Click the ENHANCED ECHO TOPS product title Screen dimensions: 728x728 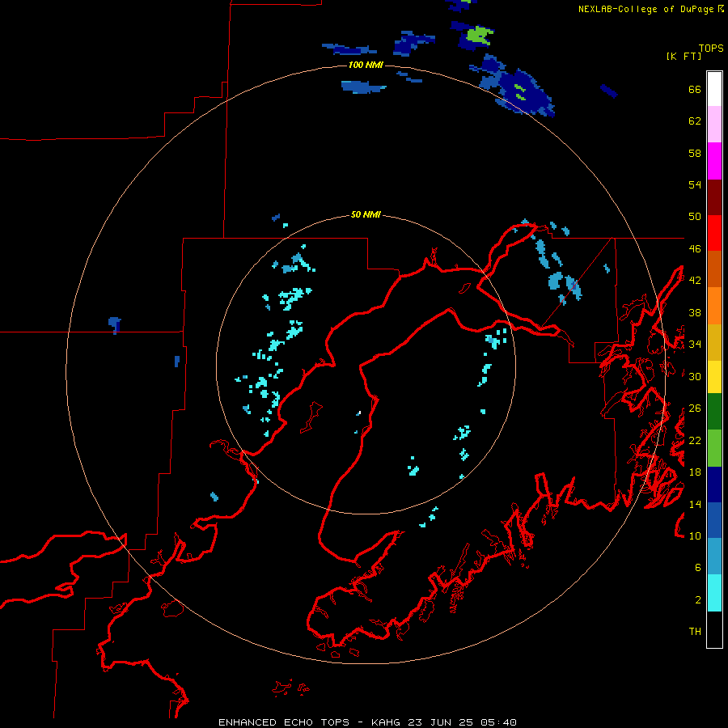point(284,722)
